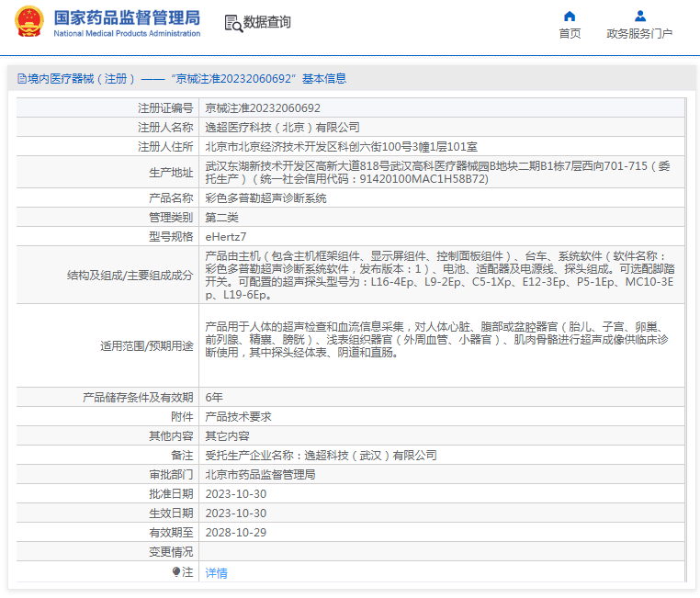Screen dimensions: 700x598
Task: Select 批准日期 value 2023-10-30
Action: (x=236, y=493)
